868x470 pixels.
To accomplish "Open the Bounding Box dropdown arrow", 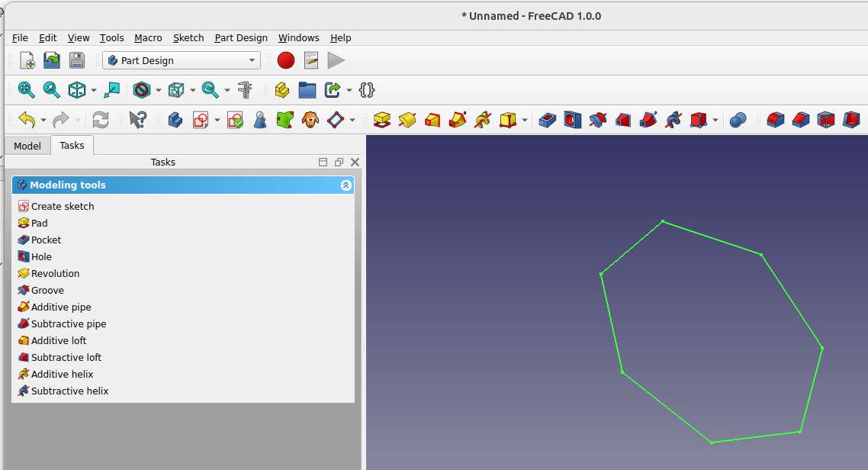I will [193, 90].
